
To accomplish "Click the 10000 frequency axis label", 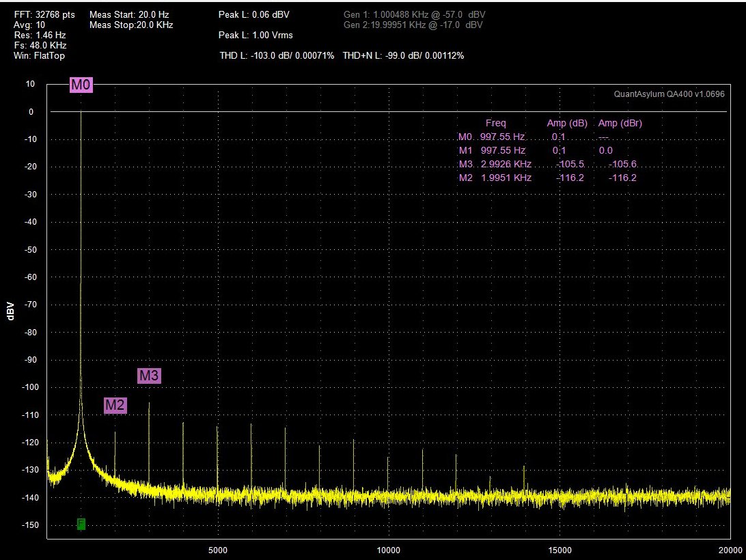I will 388,550.
